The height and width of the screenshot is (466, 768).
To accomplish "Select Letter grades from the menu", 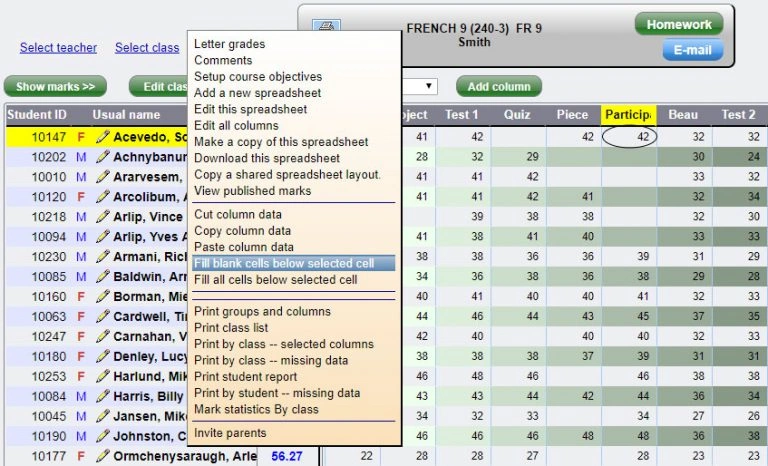I will (x=229, y=45).
